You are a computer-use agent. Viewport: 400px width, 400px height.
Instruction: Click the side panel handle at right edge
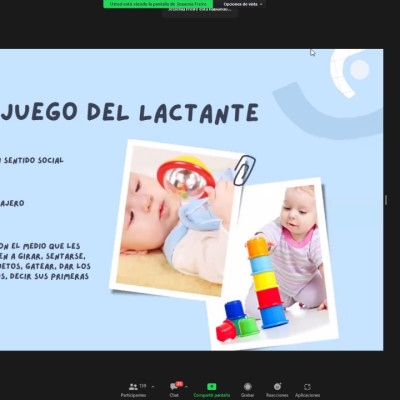coord(386,200)
